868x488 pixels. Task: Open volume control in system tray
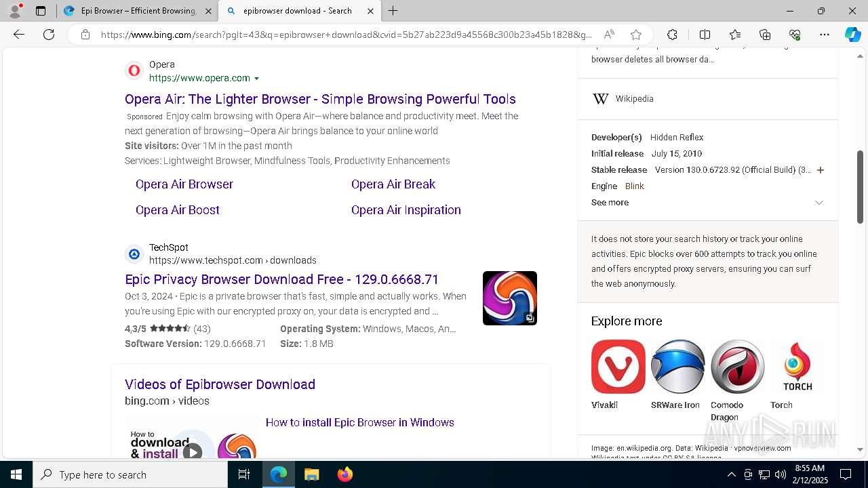point(781,474)
